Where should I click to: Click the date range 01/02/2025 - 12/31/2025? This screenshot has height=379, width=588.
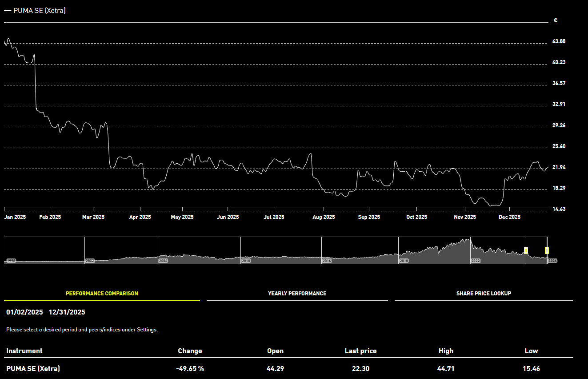(46, 312)
